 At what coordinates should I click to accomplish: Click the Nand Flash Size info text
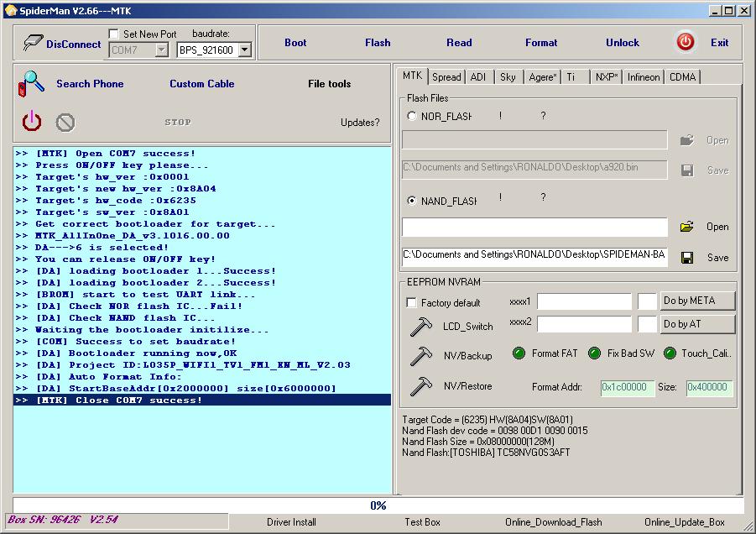478,442
